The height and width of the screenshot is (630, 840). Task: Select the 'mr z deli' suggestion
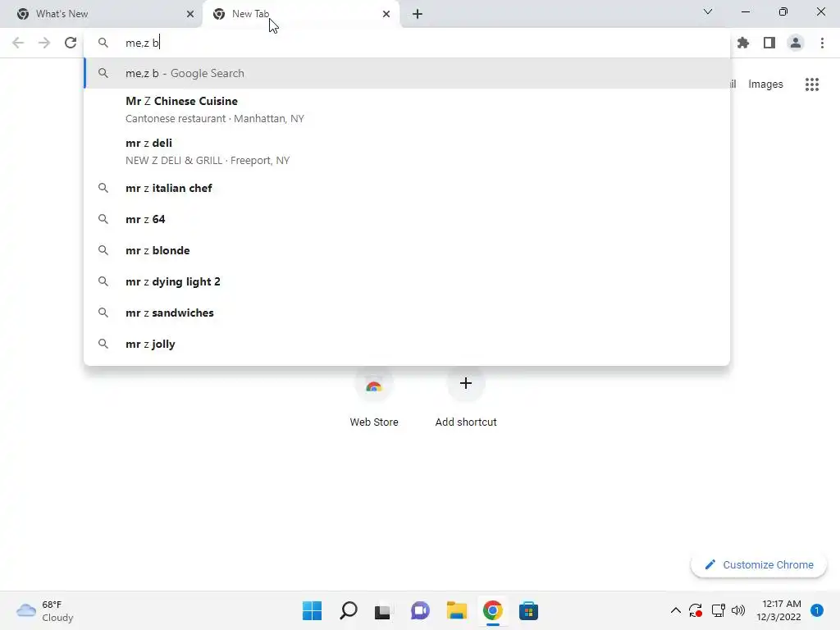[x=407, y=152]
